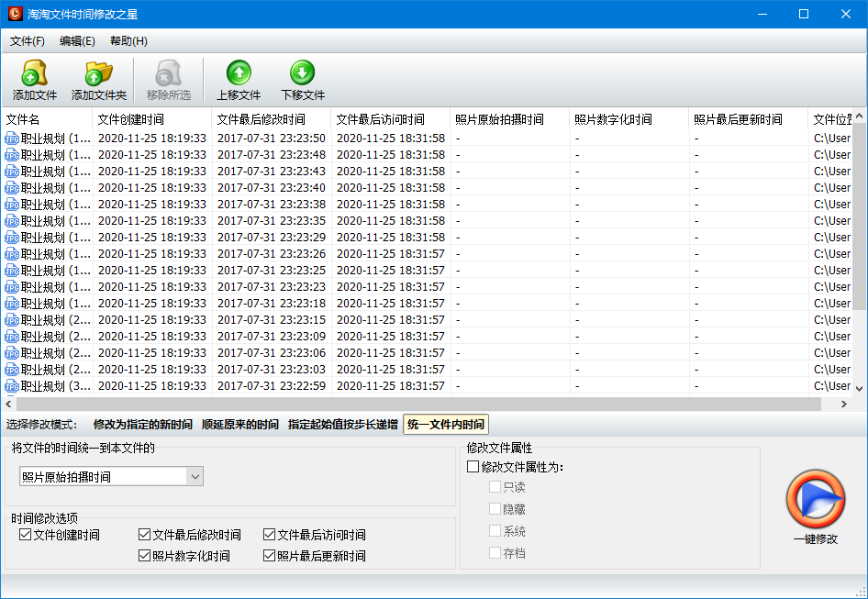Sort by the 文件创建时间 column header

click(x=152, y=119)
